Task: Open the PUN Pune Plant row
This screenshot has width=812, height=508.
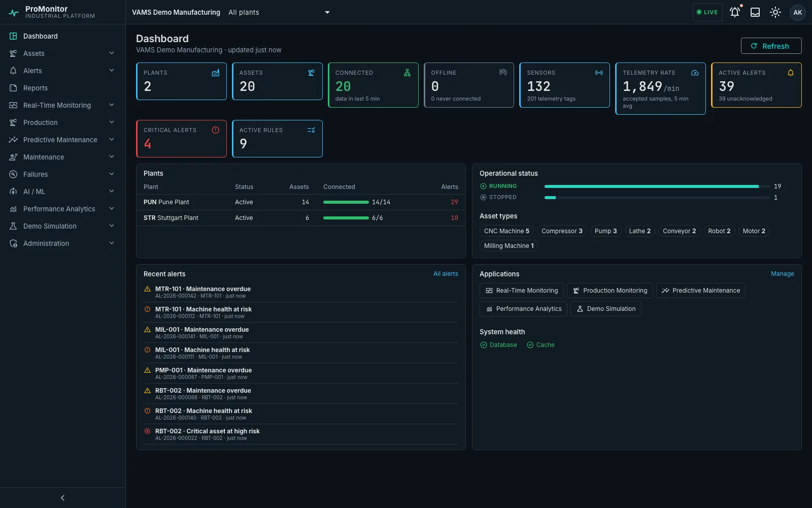Action: pyautogui.click(x=301, y=202)
